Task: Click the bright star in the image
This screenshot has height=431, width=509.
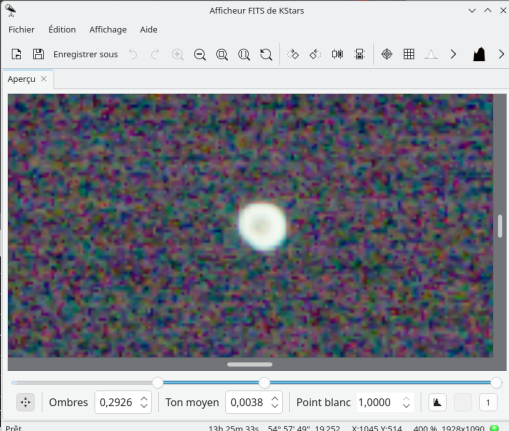Action: (262, 226)
